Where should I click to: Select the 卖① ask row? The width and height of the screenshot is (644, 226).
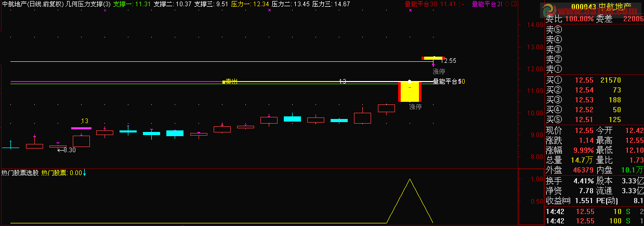click(x=595, y=69)
